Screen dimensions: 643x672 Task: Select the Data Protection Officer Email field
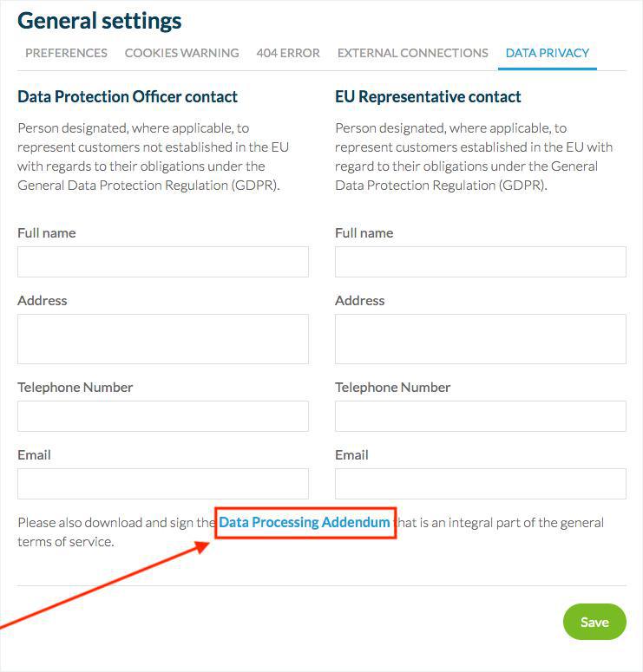(x=163, y=484)
